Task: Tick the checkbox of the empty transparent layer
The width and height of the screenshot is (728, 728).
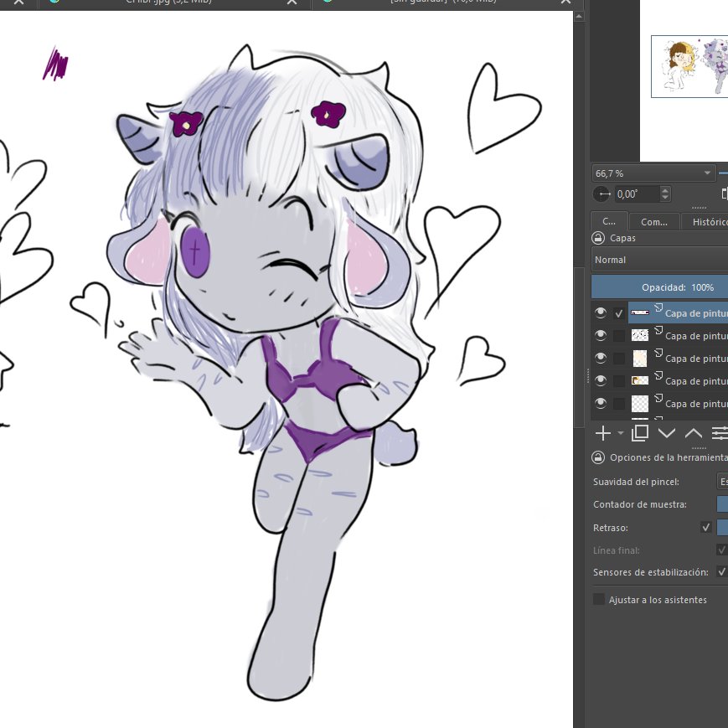Action: click(619, 404)
